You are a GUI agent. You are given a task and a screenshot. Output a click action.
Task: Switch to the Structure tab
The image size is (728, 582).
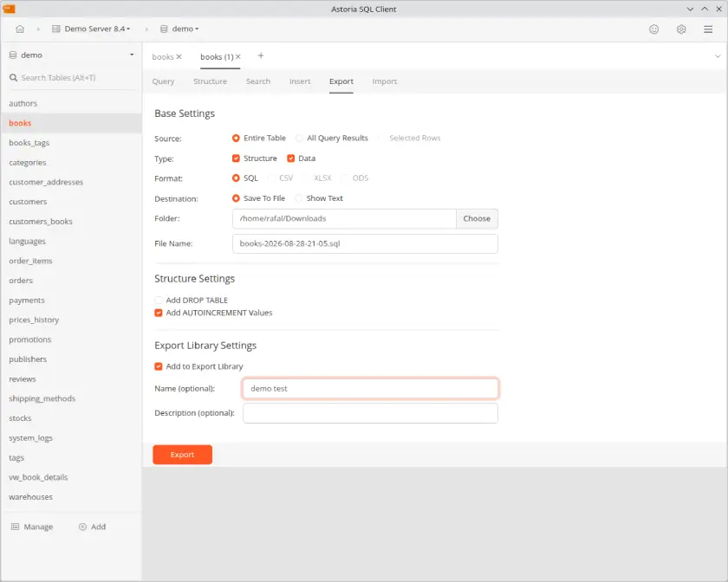(210, 81)
